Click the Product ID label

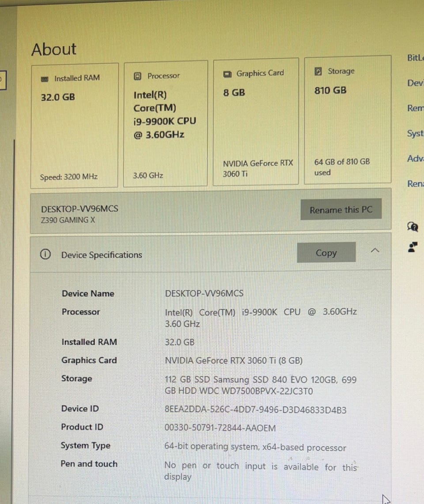pyautogui.click(x=82, y=427)
